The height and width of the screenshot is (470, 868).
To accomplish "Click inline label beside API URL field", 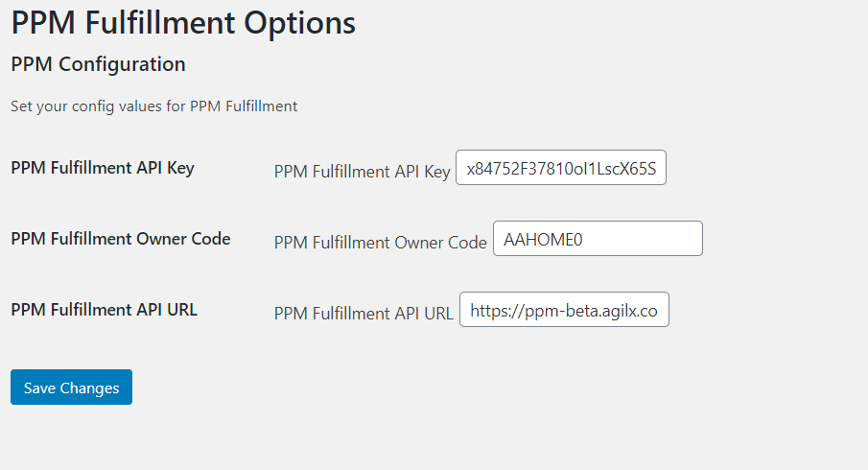I will 364,314.
